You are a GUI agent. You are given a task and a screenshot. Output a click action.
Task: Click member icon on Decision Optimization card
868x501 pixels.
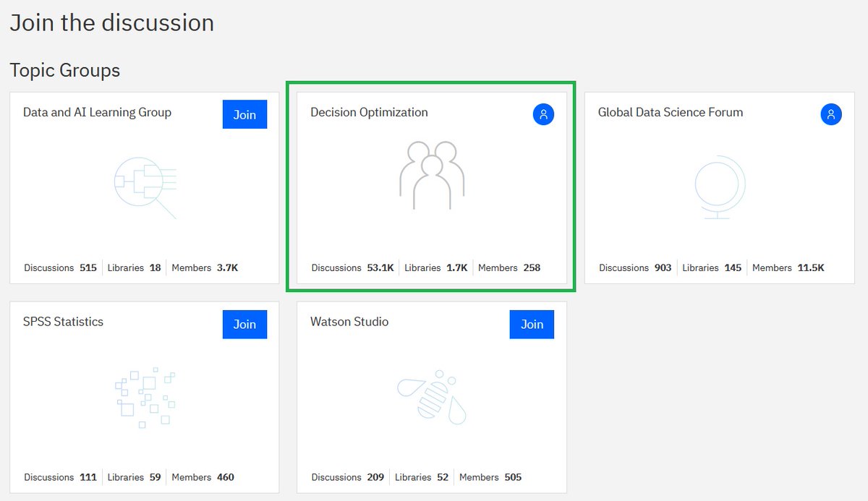click(544, 114)
